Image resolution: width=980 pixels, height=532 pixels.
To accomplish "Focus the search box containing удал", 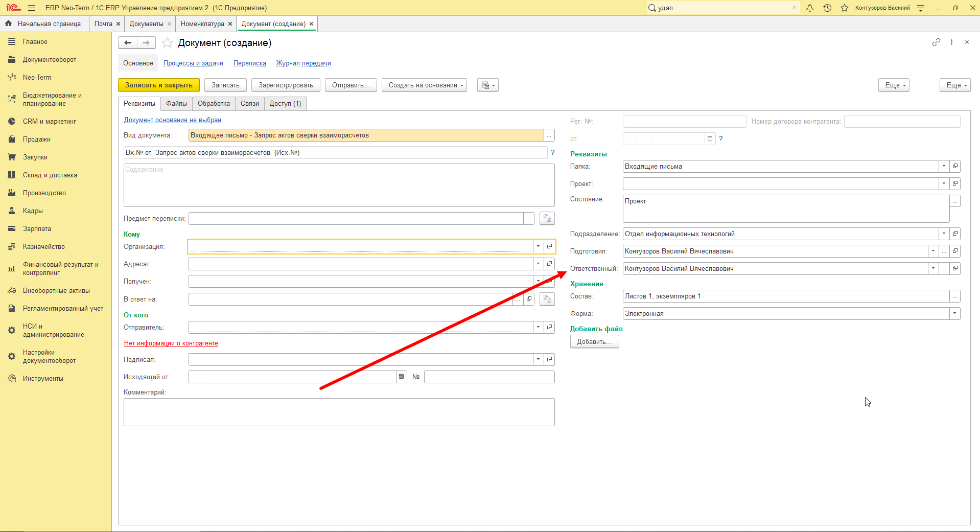I will coord(723,8).
